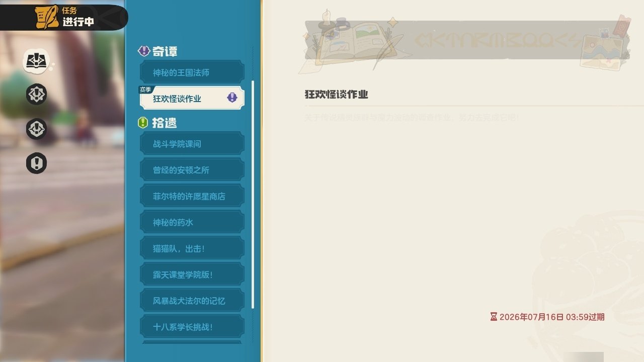Open quest 神秘的药水

[x=192, y=222]
